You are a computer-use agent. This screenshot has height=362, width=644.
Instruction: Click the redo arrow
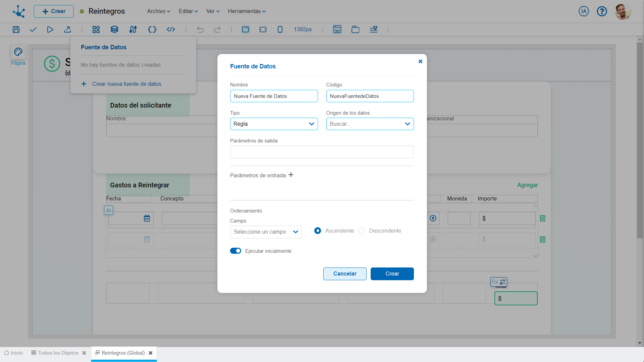(217, 29)
